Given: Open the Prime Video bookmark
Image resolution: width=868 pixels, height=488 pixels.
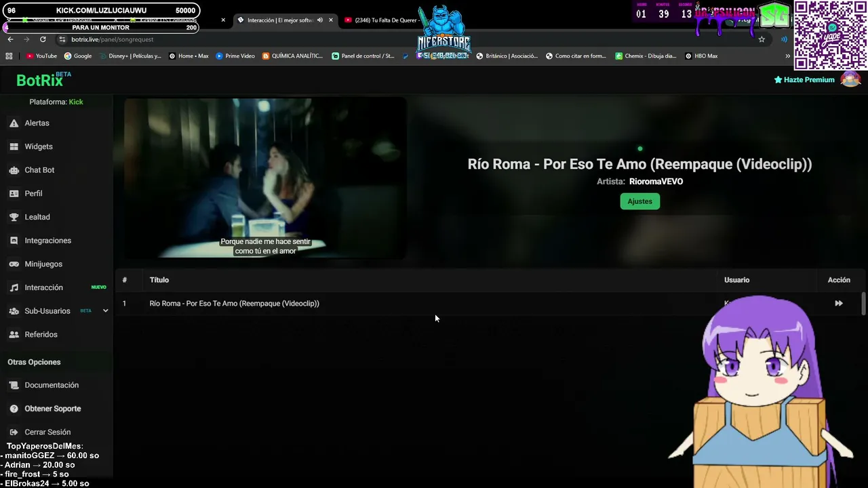Looking at the screenshot, I should pos(235,56).
